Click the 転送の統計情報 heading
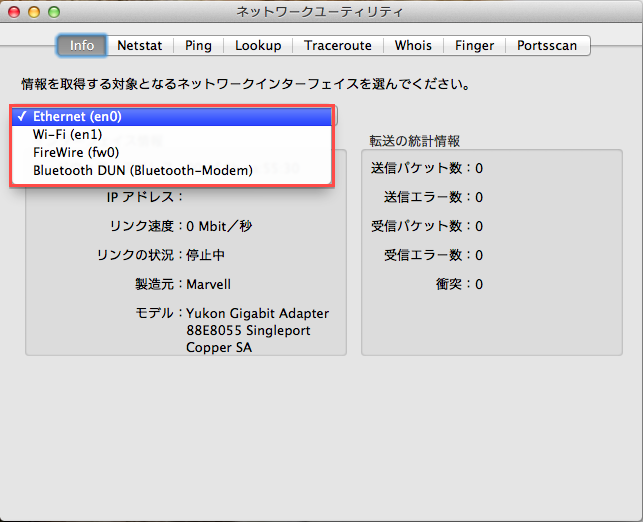643x522 pixels. click(x=415, y=141)
